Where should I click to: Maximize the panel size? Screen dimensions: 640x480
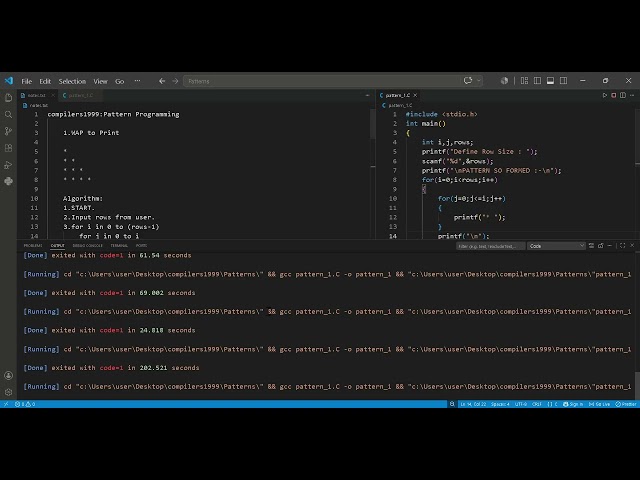pyautogui.click(x=622, y=246)
